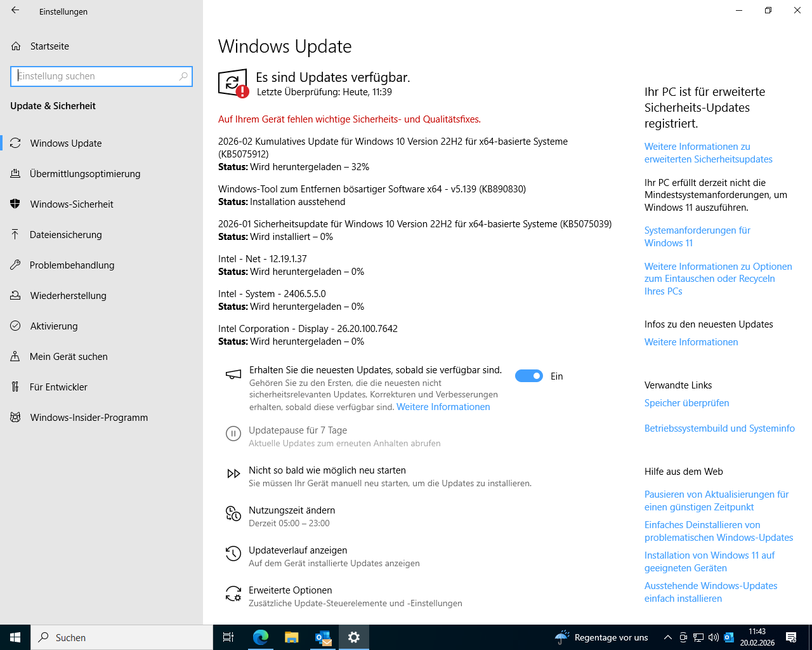
Task: Click the fast-forward restart icon
Action: tap(233, 474)
